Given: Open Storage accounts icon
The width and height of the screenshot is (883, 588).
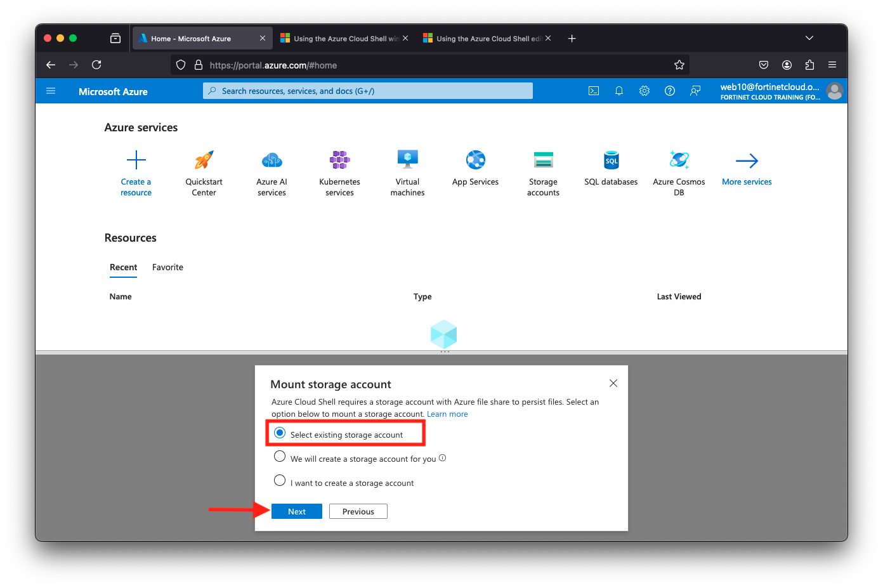Looking at the screenshot, I should pyautogui.click(x=544, y=160).
